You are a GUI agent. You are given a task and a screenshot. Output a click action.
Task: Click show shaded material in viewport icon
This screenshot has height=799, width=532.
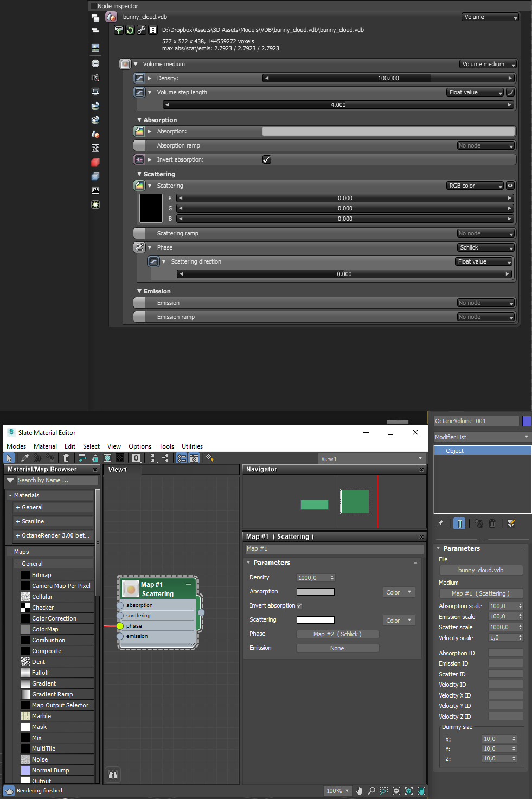point(107,458)
